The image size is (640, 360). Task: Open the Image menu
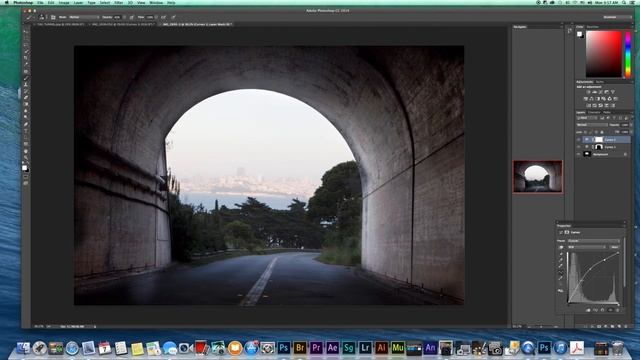coord(64,2)
